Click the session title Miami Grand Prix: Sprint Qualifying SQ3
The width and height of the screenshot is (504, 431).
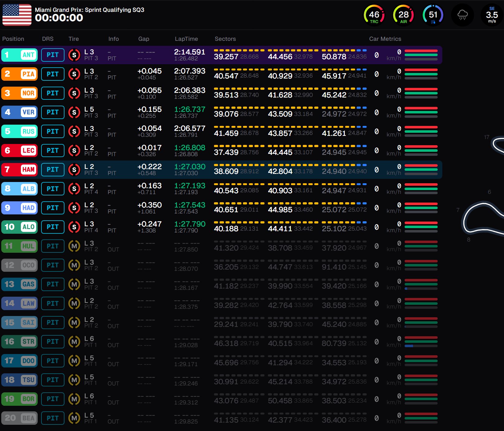click(89, 10)
